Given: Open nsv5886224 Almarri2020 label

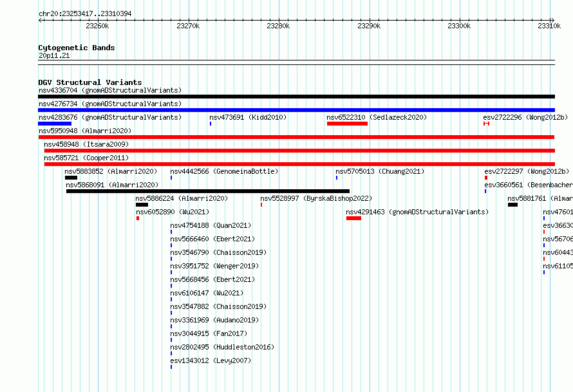Looking at the screenshot, I should pos(182,198).
